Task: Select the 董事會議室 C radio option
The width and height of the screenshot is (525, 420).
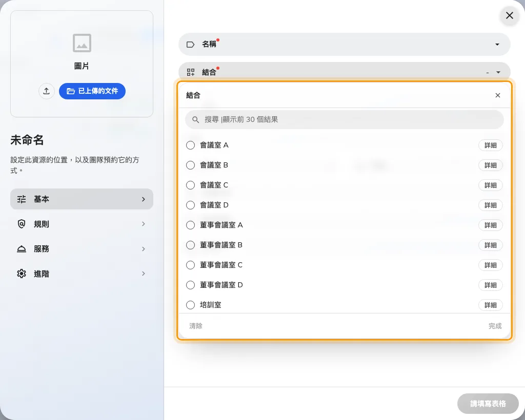Action: (191, 265)
